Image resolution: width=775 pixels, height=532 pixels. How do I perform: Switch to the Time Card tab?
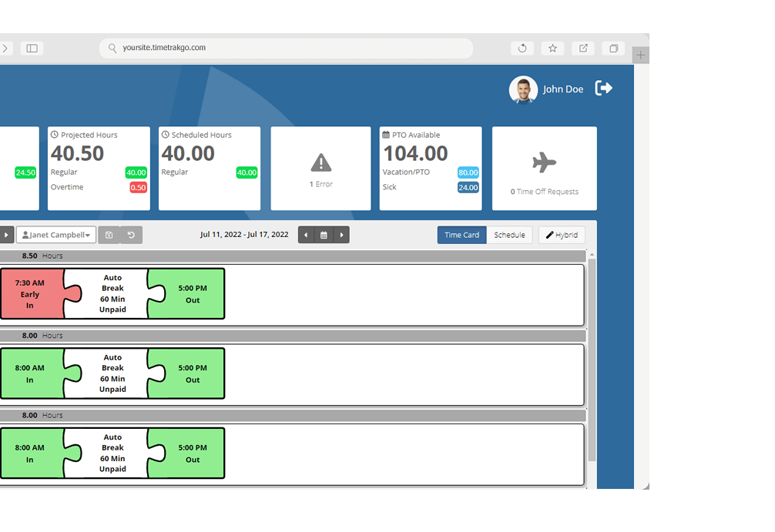461,235
